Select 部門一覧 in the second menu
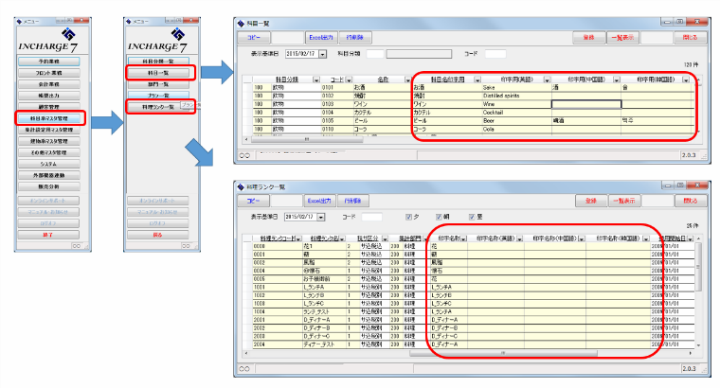This screenshot has width=720, height=388. click(x=158, y=84)
